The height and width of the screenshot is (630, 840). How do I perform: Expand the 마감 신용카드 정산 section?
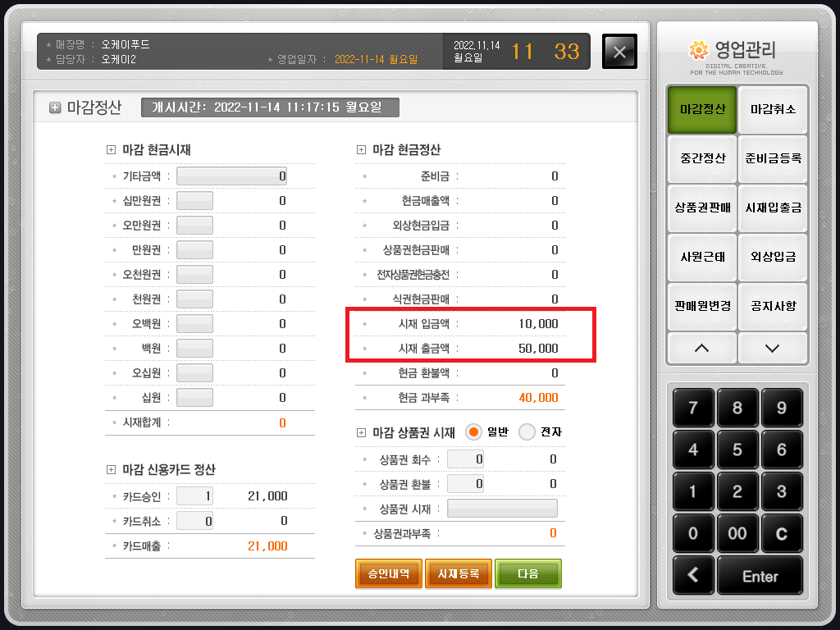click(x=112, y=470)
